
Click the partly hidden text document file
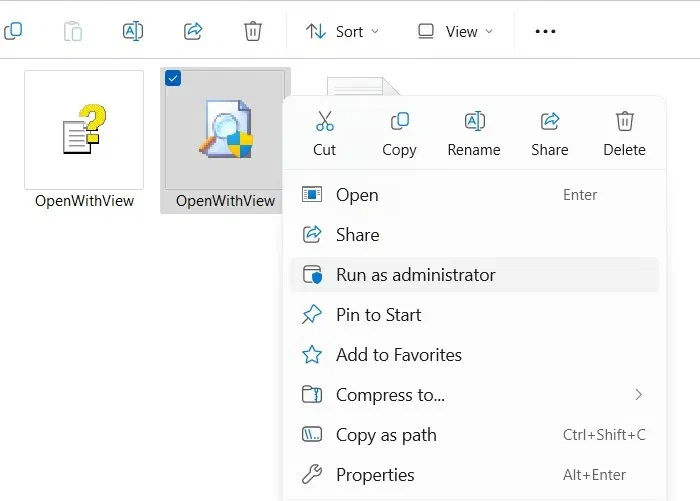[x=362, y=86]
